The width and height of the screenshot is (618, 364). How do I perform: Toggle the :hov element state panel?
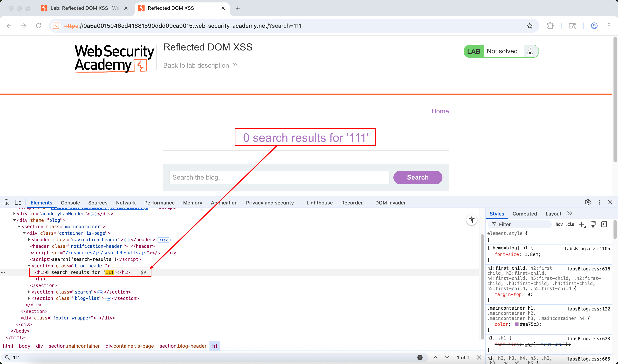[558, 224]
